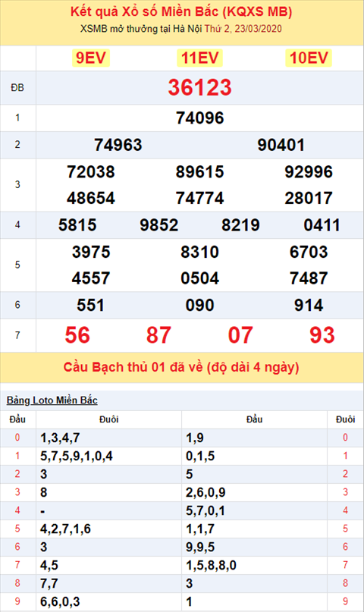Click third prize number 72038
Viewport: 364px width, 612px height.
[91, 171]
